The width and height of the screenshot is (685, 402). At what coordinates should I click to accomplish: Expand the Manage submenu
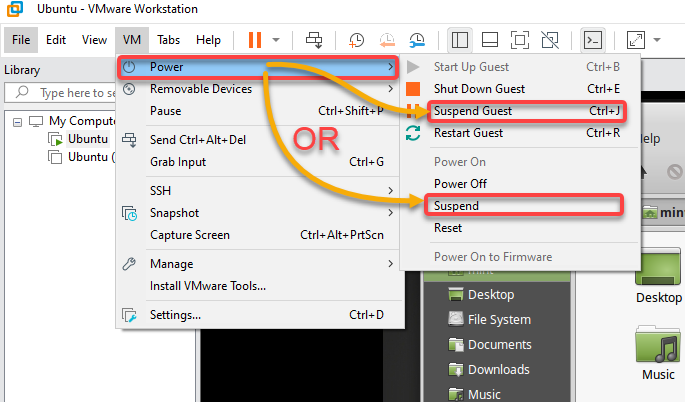coord(258,264)
